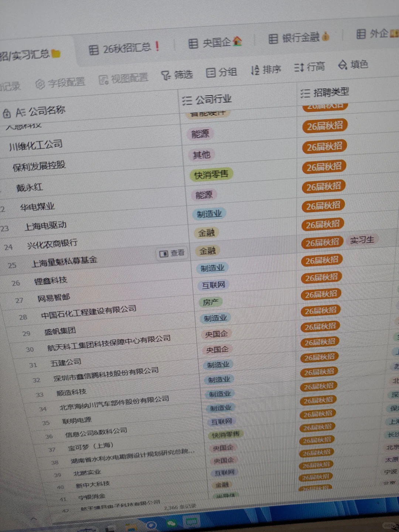
Task: Select the 宝可梦（上海） cell
Action: click(x=91, y=446)
